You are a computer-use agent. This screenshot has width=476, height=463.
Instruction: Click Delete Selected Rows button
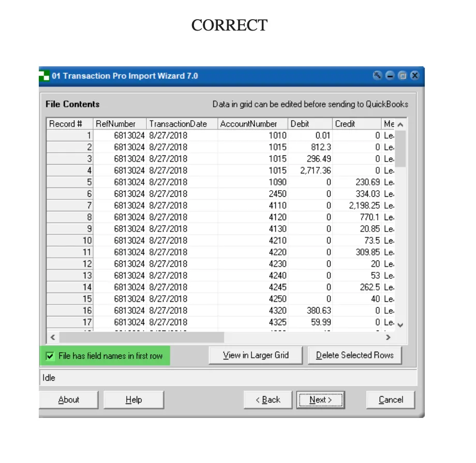point(355,355)
